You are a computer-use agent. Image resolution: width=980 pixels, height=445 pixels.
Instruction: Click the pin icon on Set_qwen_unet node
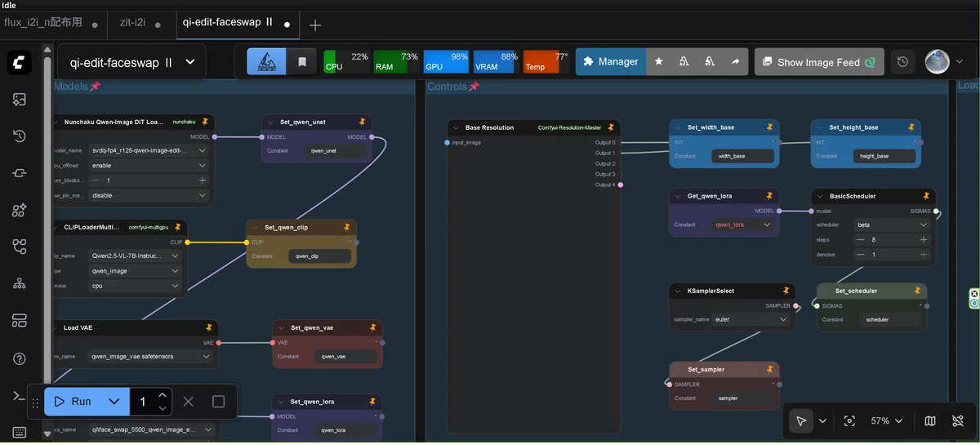coord(363,122)
